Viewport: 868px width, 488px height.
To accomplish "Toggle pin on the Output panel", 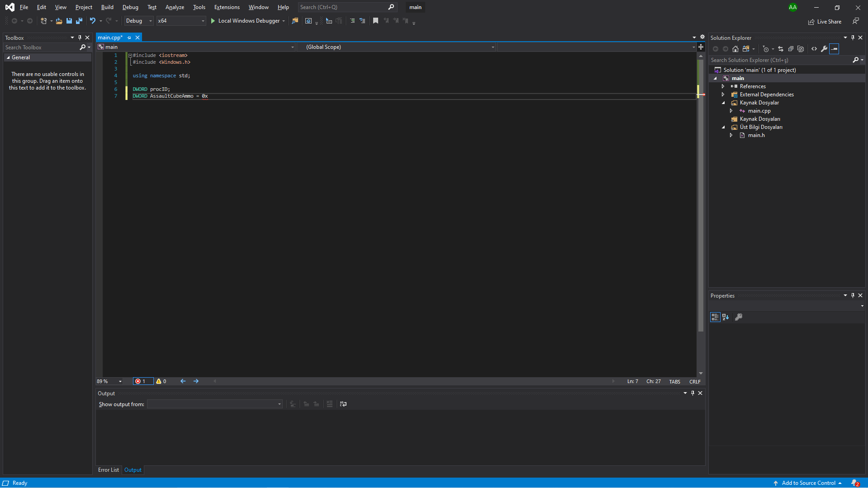I will tap(693, 393).
